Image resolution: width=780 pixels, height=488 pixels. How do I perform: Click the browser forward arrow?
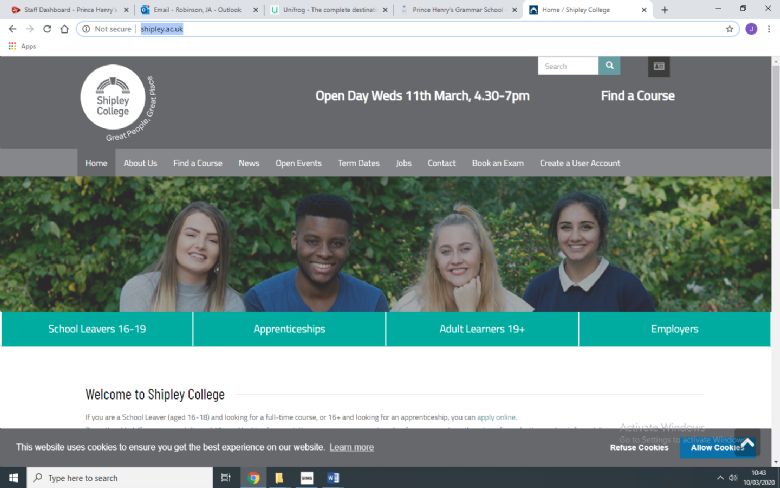coord(30,29)
